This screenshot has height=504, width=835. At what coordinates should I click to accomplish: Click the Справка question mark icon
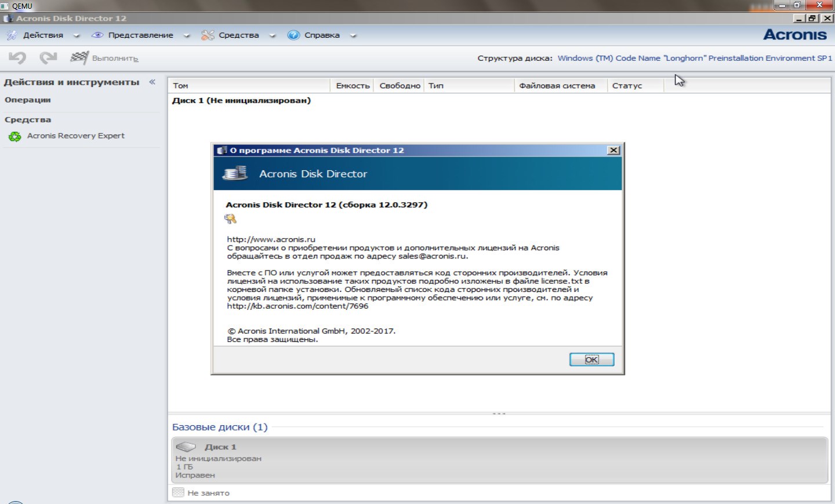[x=293, y=35]
